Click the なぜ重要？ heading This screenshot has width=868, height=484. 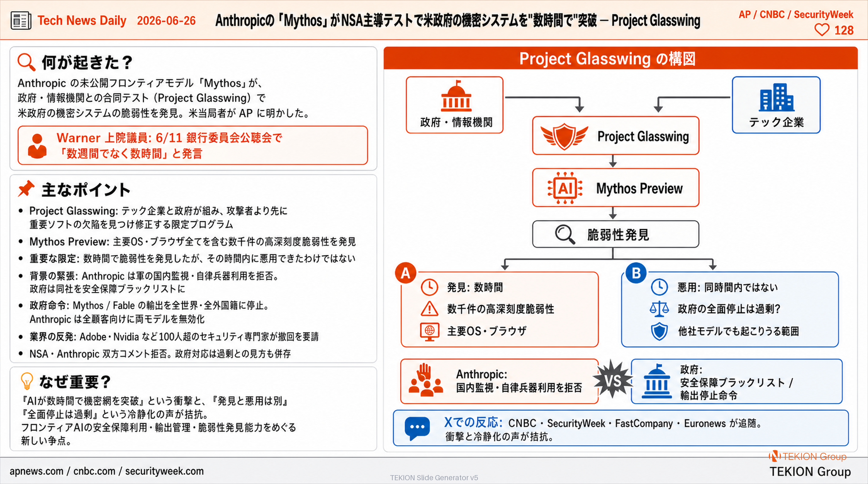tap(75, 382)
